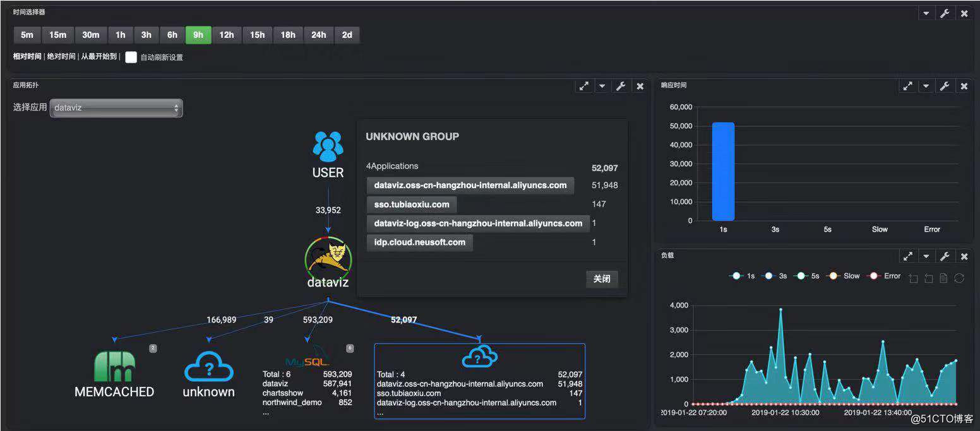Click the badge 6 next to MySQL

(x=350, y=348)
